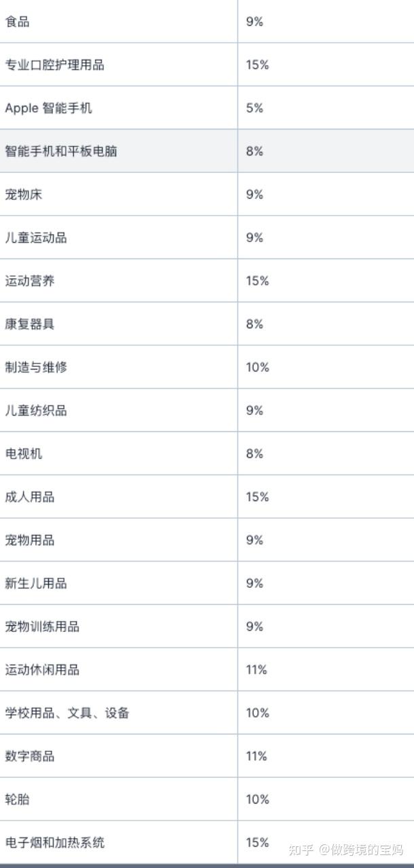The height and width of the screenshot is (868, 414).
Task: Click the 新生儿用品 category cell
Action: 36,583
